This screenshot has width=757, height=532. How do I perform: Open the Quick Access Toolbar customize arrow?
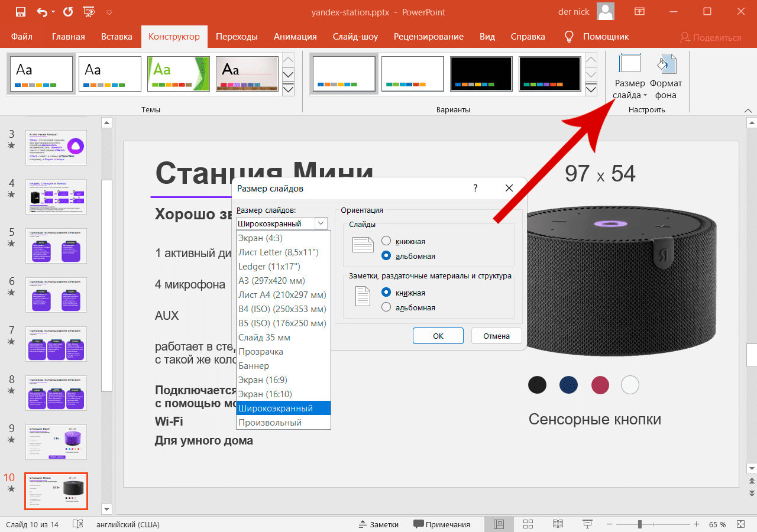coord(109,12)
